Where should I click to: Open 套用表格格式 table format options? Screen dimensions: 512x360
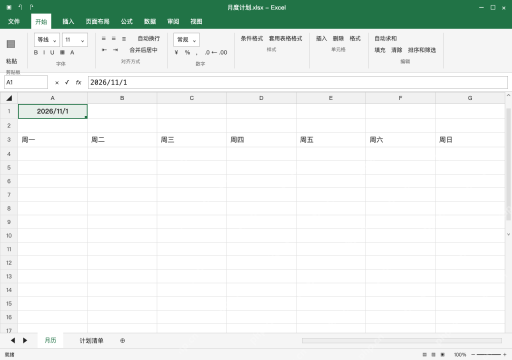(x=286, y=39)
